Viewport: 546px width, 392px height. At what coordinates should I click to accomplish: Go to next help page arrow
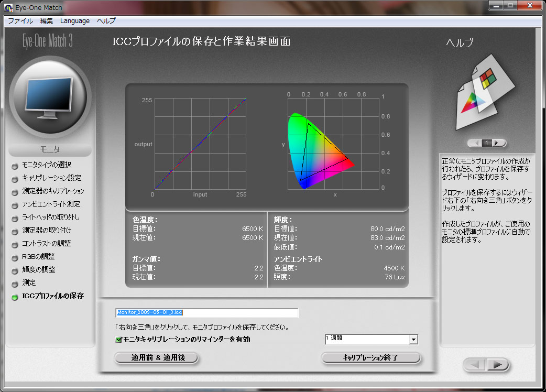[497, 143]
